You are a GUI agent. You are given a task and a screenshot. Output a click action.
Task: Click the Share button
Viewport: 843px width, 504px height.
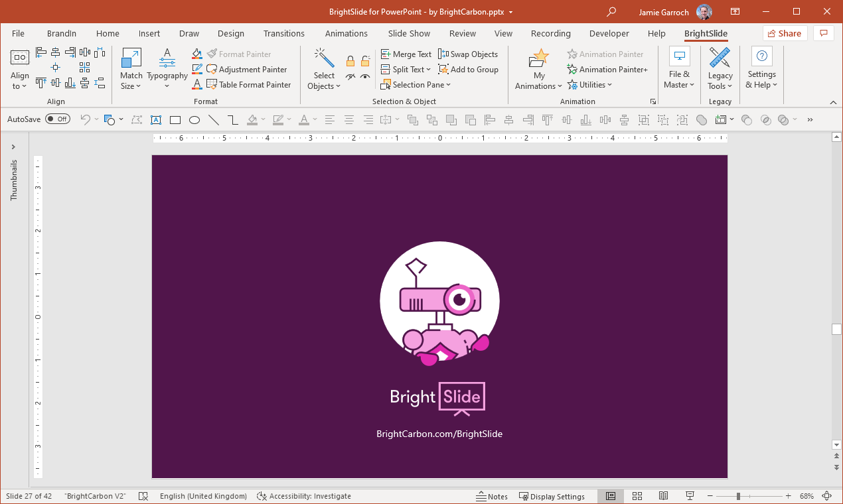pyautogui.click(x=784, y=32)
